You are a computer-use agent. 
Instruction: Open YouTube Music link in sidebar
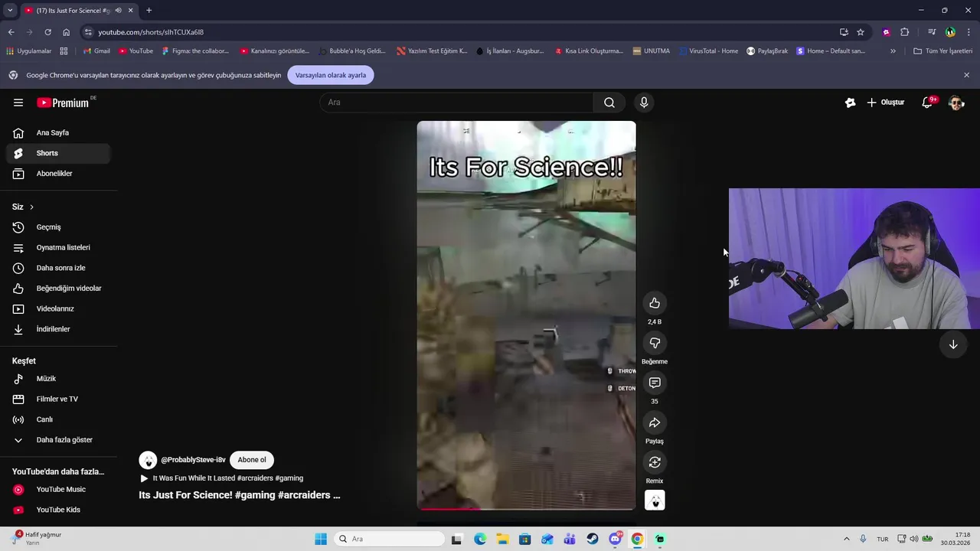point(58,490)
